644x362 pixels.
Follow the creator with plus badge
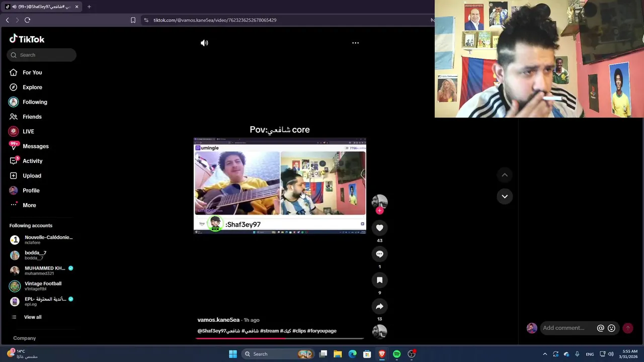379,211
